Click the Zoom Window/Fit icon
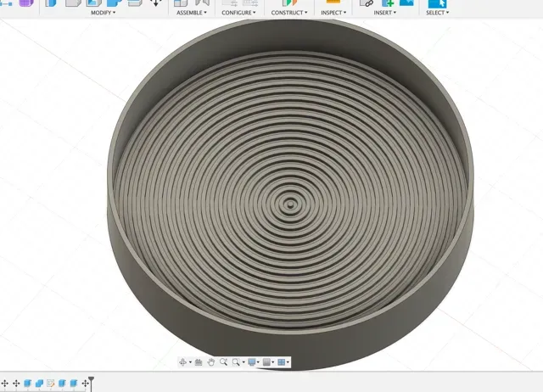 (x=236, y=362)
